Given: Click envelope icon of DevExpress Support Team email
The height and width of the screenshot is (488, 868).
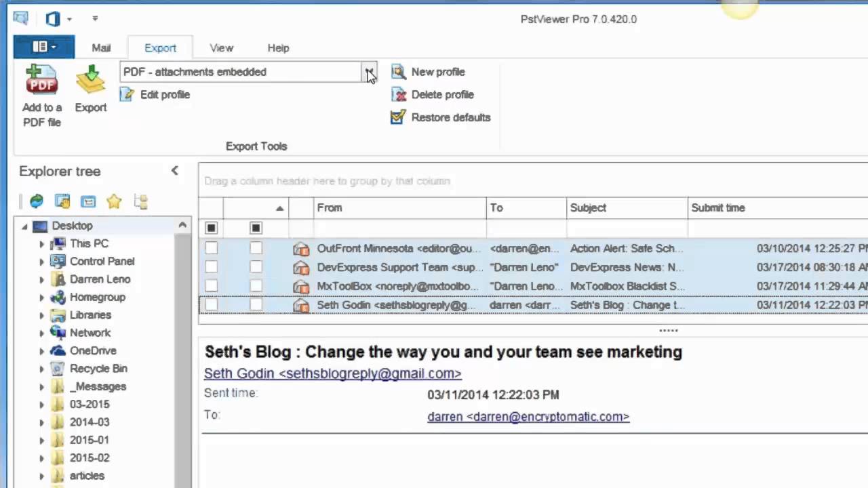Looking at the screenshot, I should click(301, 268).
